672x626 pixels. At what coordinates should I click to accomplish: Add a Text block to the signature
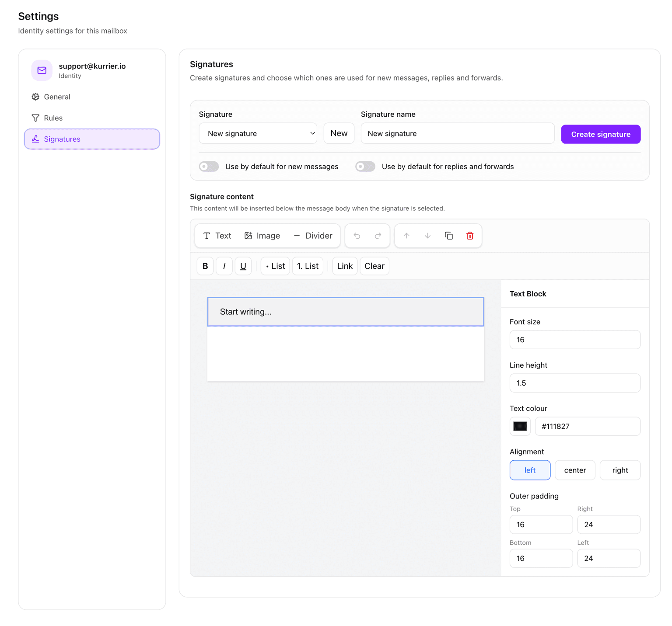click(217, 236)
